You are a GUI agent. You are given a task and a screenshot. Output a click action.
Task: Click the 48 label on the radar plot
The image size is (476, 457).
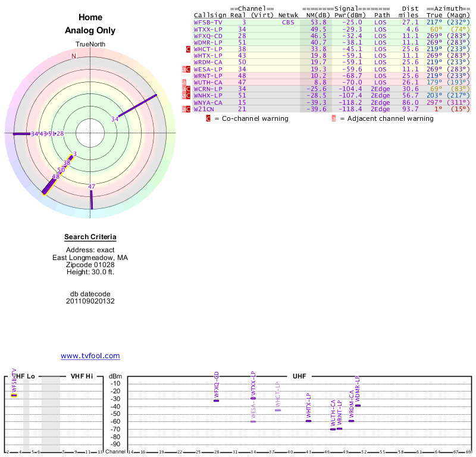pos(56,176)
